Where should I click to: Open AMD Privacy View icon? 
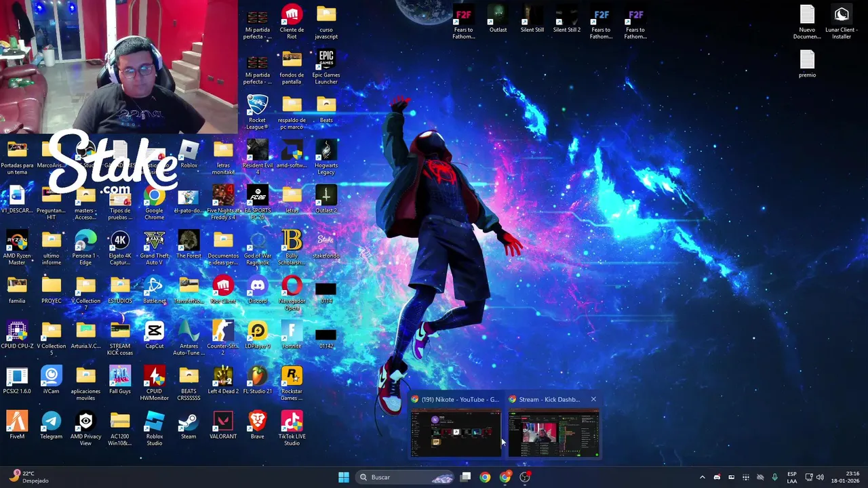coord(85,428)
